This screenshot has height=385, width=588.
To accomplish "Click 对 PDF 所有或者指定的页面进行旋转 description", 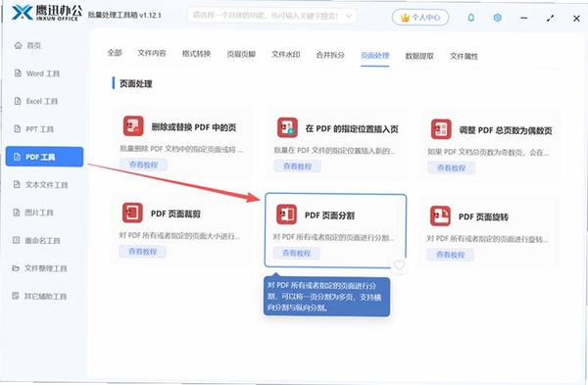I will (487, 239).
